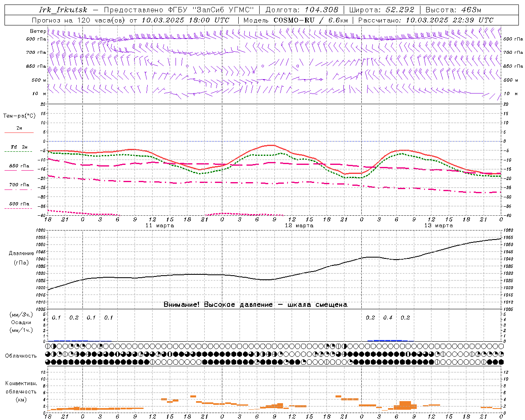Viewport: 525px width, 420px height.
Task: Click the '0.4' precipitation amount value
Action: (388, 318)
